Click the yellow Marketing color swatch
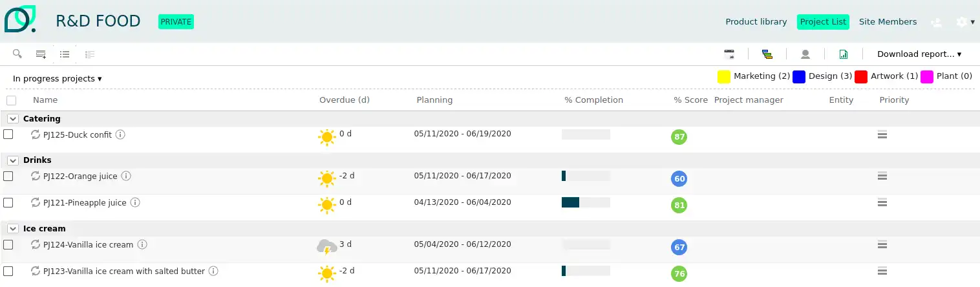 pos(724,77)
